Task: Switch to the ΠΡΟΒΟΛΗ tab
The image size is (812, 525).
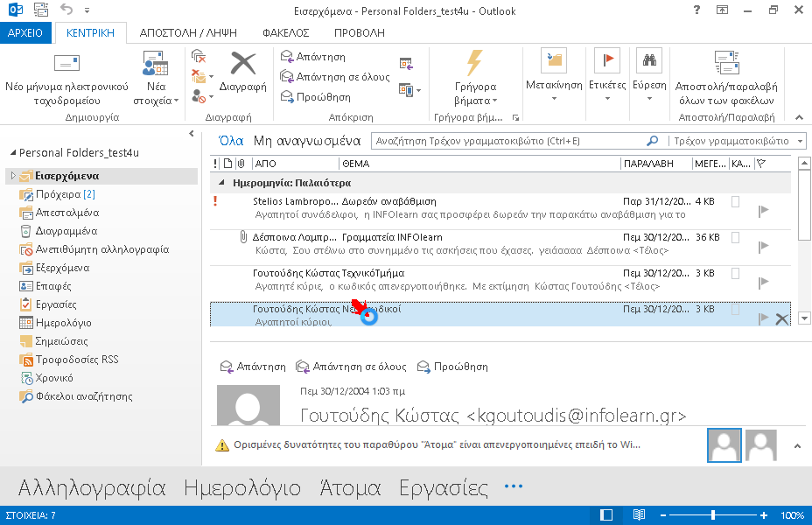Action: (360, 32)
